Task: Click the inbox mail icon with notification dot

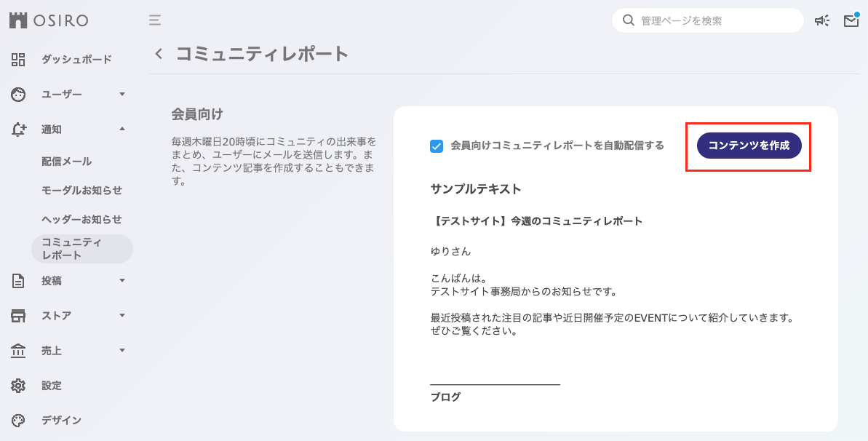Action: (x=851, y=20)
